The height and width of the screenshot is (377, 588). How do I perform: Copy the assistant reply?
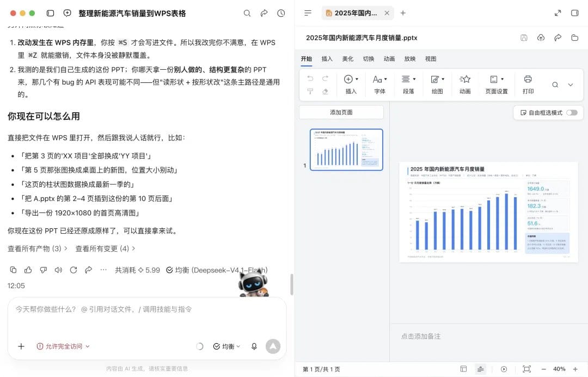[x=13, y=270]
